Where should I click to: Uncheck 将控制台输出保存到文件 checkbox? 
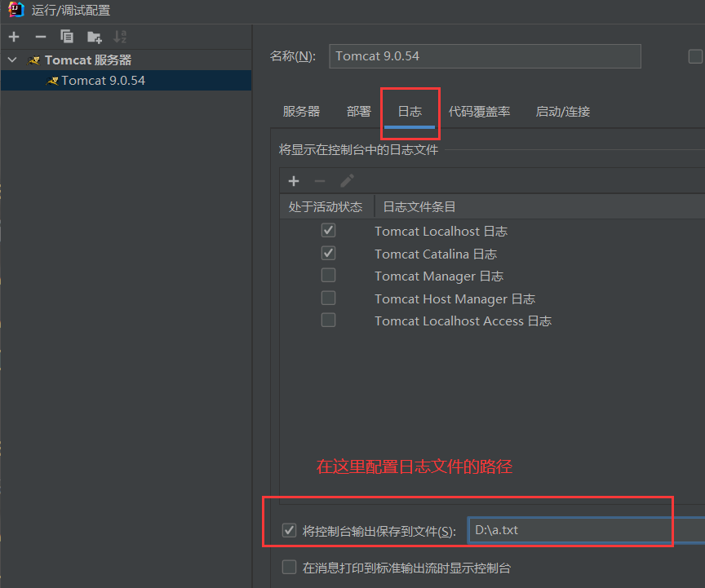pos(289,530)
